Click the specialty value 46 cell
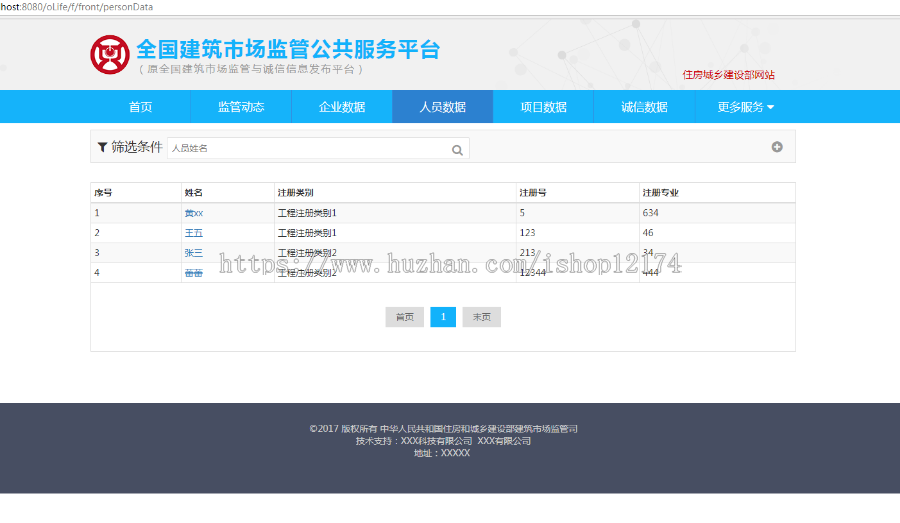The width and height of the screenshot is (900, 523). (648, 233)
